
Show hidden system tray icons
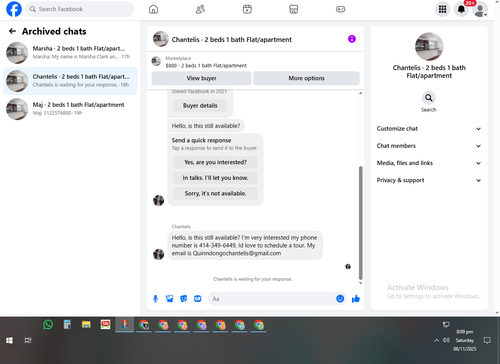(x=436, y=340)
